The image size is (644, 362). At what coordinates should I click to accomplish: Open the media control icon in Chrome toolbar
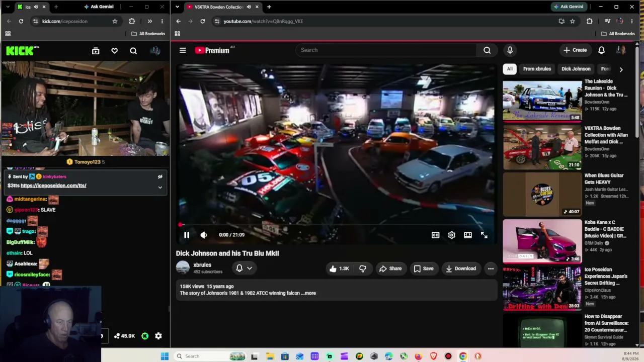pyautogui.click(x=607, y=21)
